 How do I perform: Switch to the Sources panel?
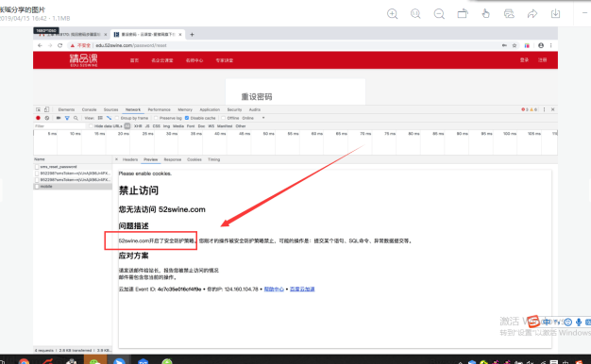pyautogui.click(x=110, y=109)
